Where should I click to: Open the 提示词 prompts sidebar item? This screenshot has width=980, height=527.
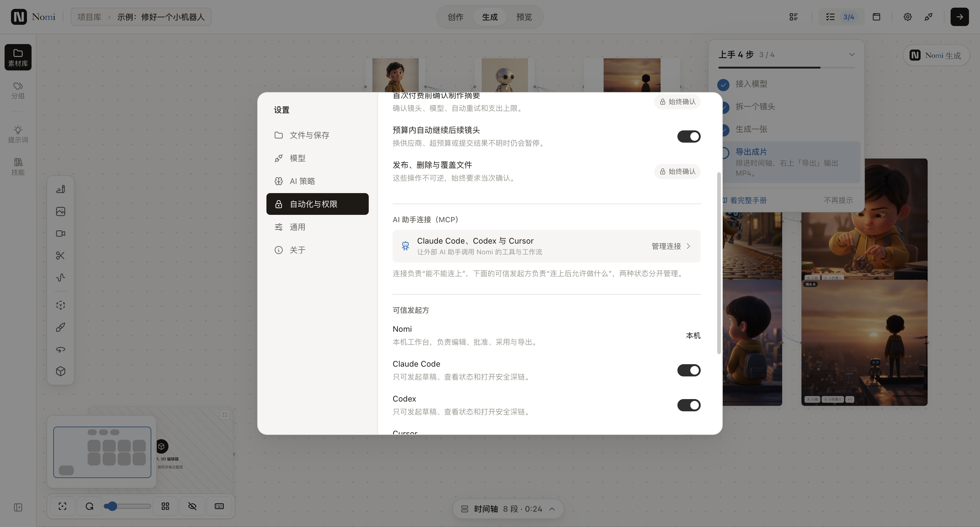[18, 134]
